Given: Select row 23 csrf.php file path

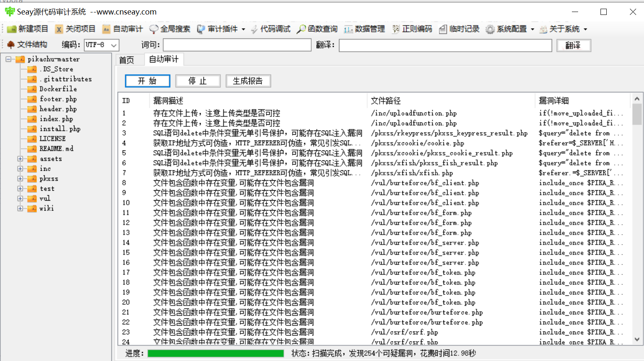Looking at the screenshot, I should (x=404, y=332).
